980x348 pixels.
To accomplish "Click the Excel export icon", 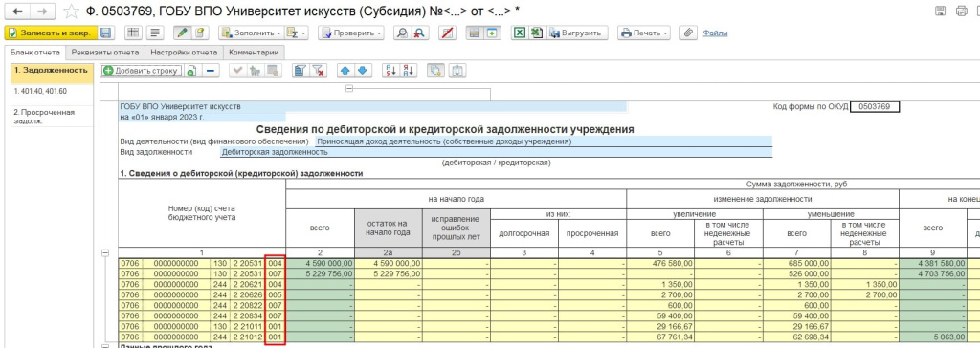I will pos(519,33).
